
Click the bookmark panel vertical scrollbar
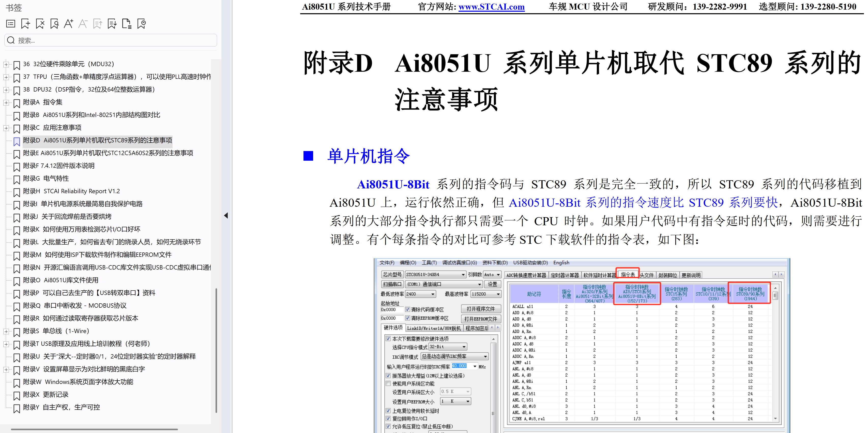[x=216, y=350]
